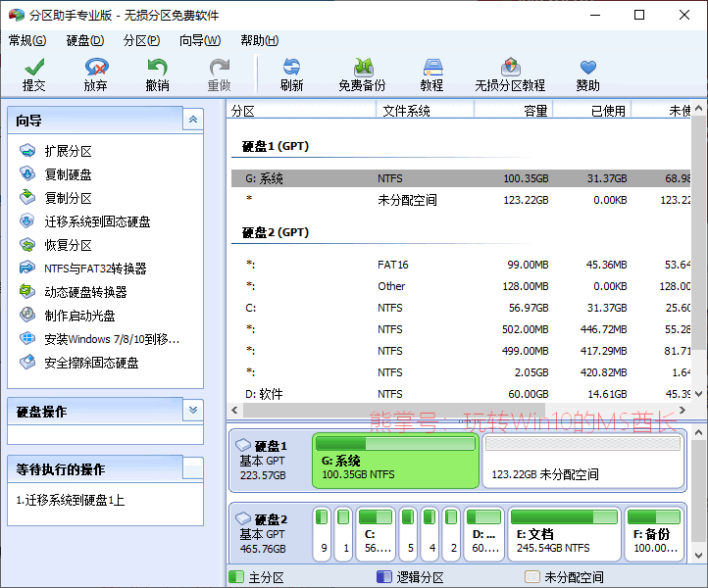Select 安全擦除固态硬盘 link

coord(91,363)
